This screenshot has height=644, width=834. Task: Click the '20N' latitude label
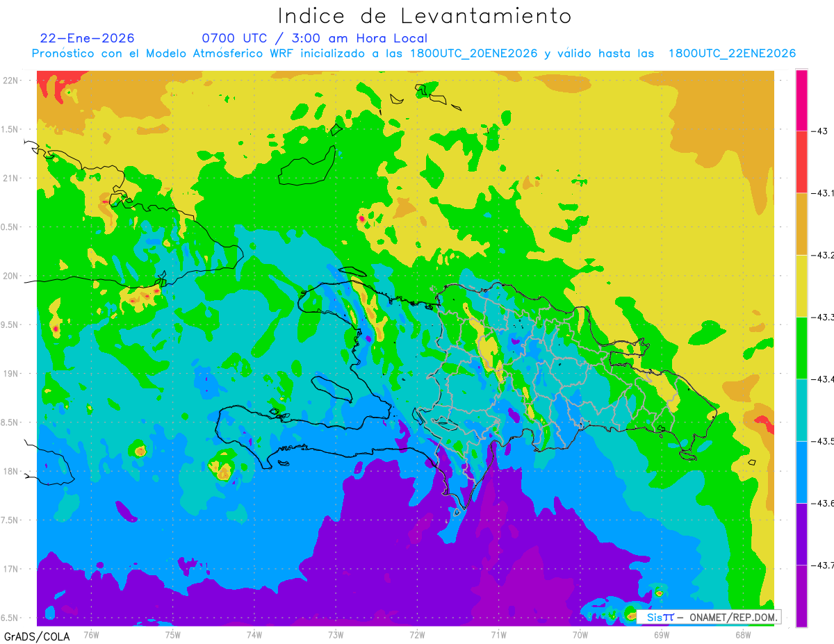point(11,276)
